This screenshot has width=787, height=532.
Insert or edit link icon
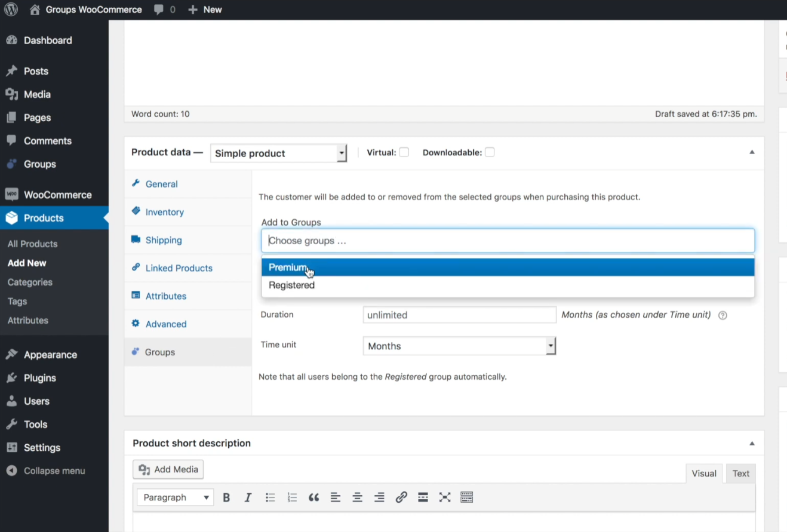[x=401, y=497]
